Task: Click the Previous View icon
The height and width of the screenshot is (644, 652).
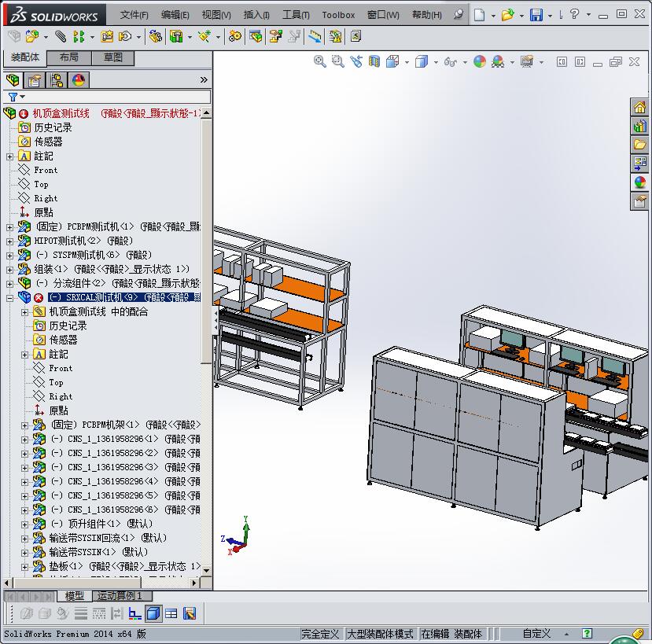Action: 356,62
